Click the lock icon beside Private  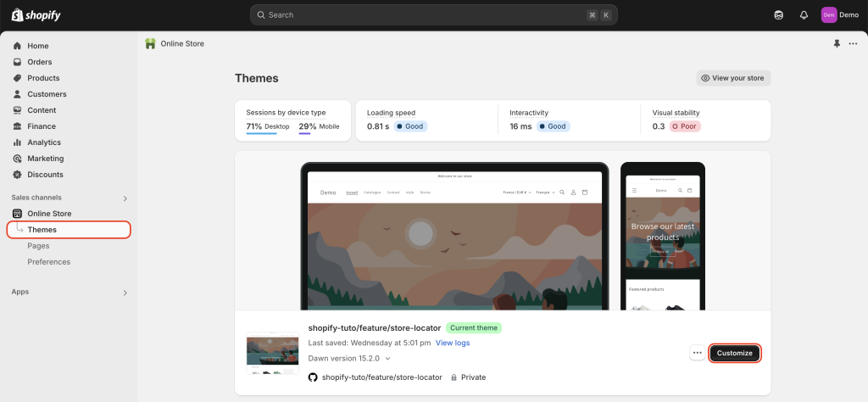454,377
